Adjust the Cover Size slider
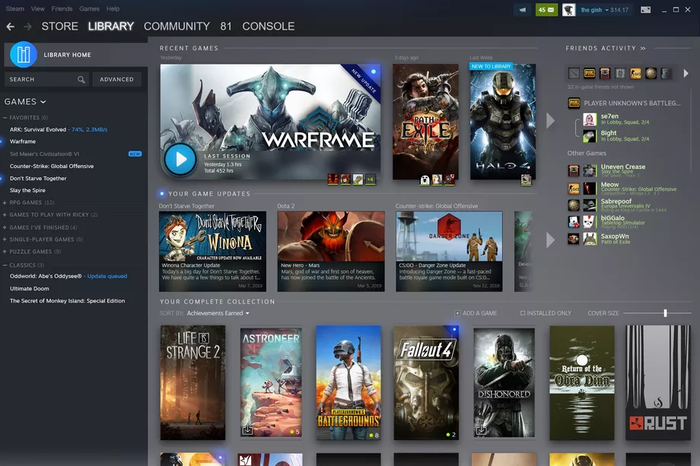This screenshot has height=466, width=700. pyautogui.click(x=665, y=313)
